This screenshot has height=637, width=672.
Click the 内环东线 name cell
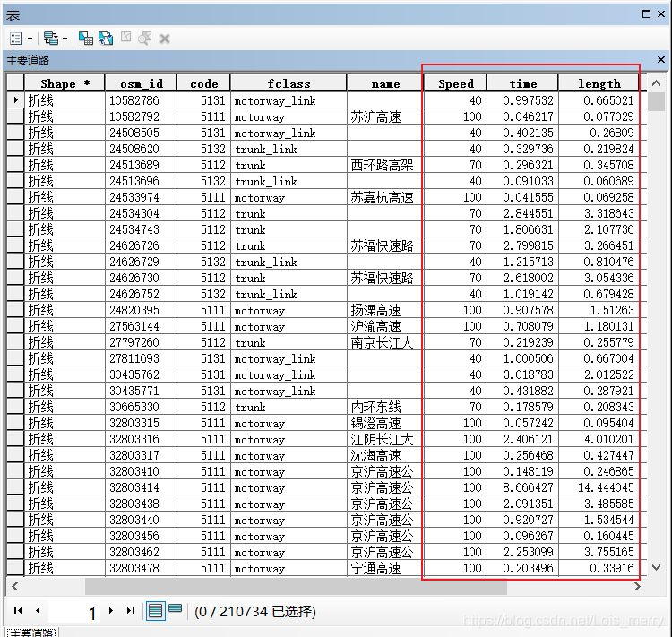coord(384,408)
